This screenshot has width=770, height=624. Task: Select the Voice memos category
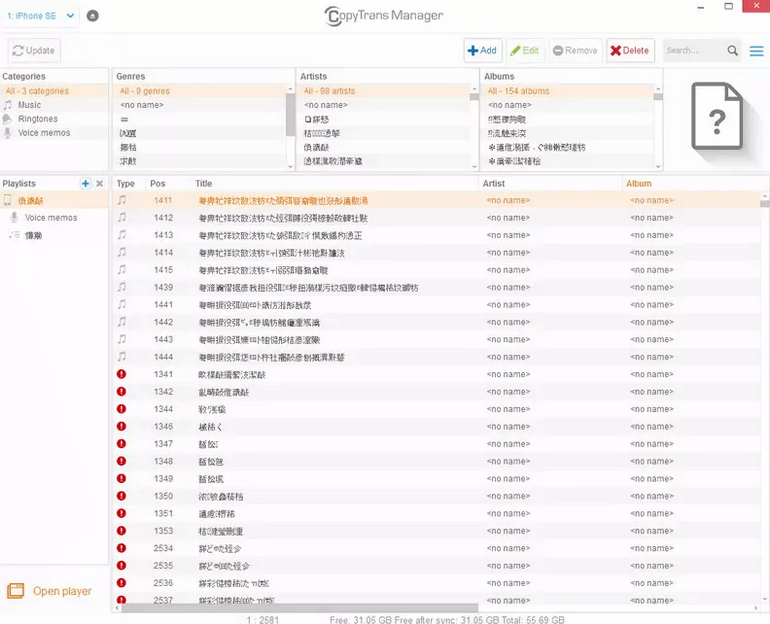pyautogui.click(x=54, y=133)
